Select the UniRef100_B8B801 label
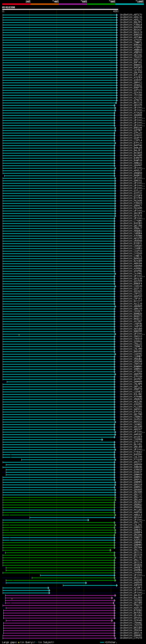 (x=131, y=65)
